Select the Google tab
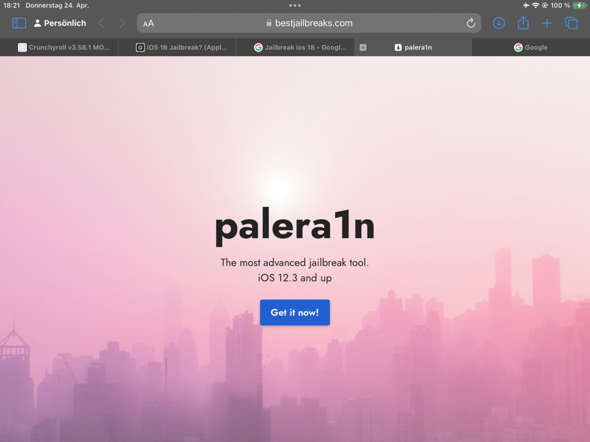The image size is (590, 442). (x=531, y=47)
